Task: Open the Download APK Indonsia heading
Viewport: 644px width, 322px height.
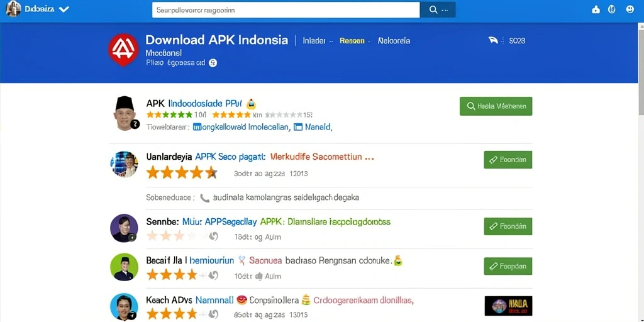Action: click(x=216, y=40)
